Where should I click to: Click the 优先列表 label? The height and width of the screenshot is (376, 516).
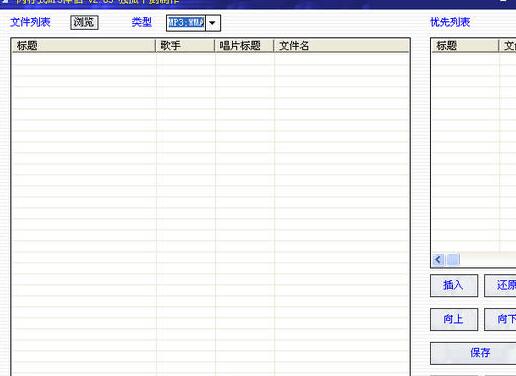(450, 22)
